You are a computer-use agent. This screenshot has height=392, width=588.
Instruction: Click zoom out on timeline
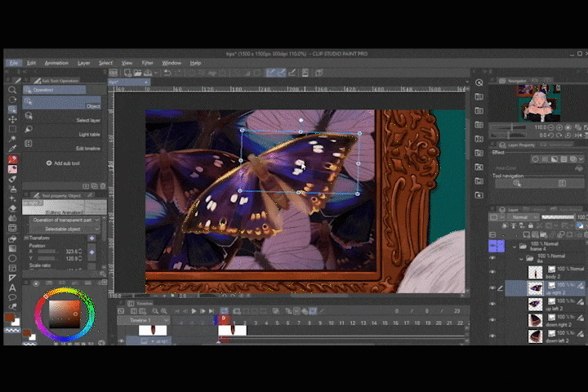click(155, 311)
